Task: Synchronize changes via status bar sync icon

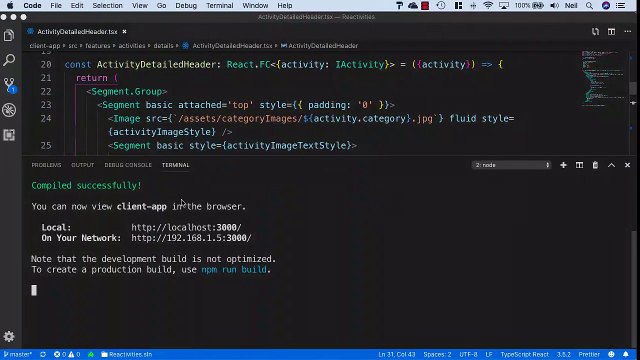Action: click(43, 354)
